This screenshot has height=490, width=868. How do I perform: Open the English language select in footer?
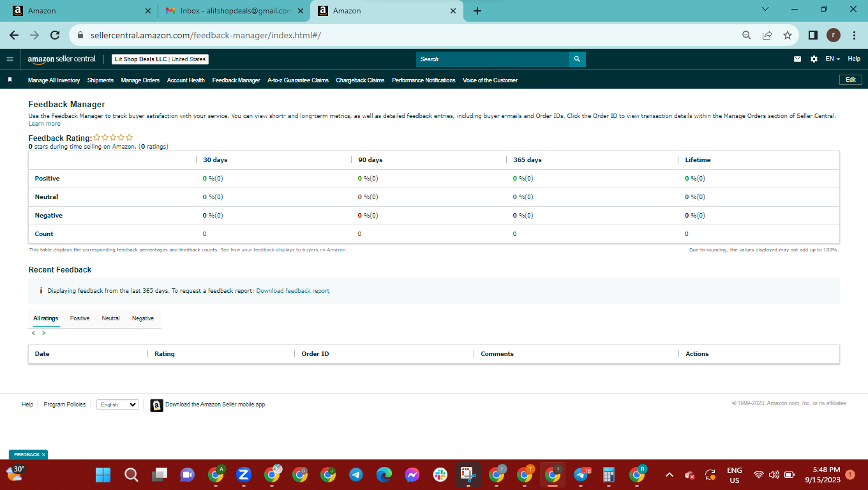tap(117, 405)
